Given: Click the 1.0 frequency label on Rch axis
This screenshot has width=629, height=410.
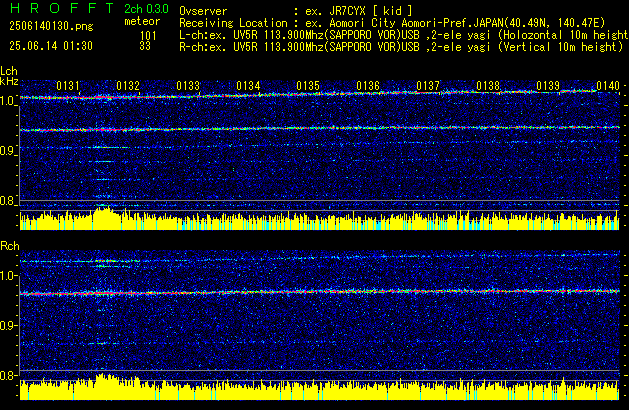Looking at the screenshot, I should [x=8, y=276].
